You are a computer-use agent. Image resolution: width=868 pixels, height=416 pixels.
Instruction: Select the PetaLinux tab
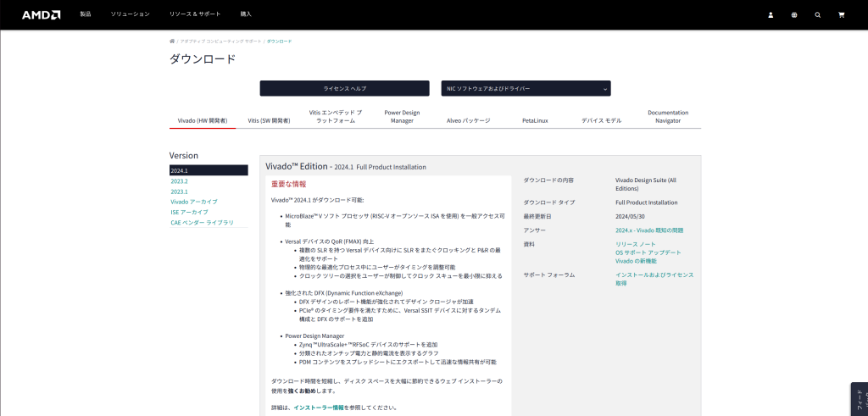tap(535, 120)
